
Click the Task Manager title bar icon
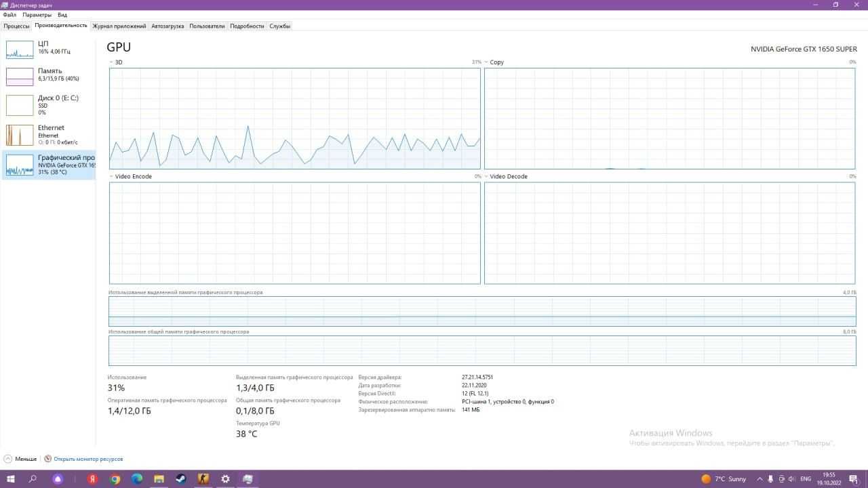pyautogui.click(x=5, y=5)
